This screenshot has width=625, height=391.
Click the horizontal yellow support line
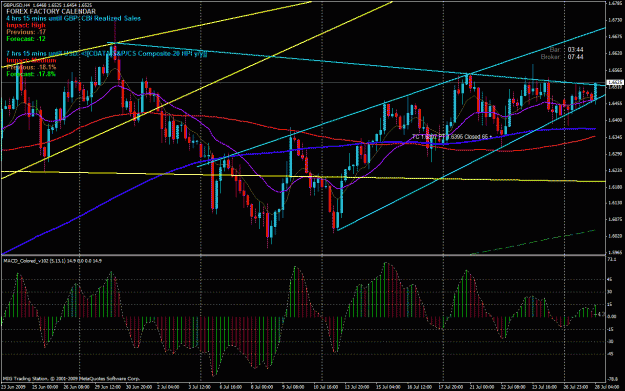(x=303, y=177)
